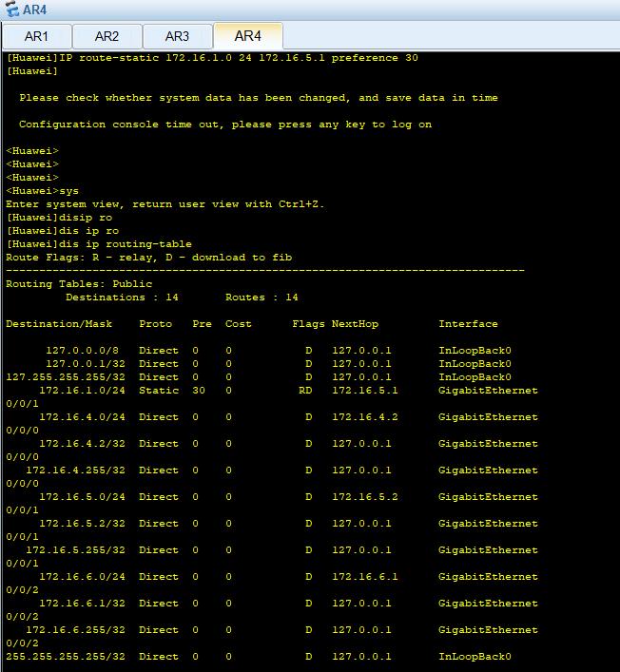Click next hop 172.16.5.2
Screen dimensions: 620x672
365,496
